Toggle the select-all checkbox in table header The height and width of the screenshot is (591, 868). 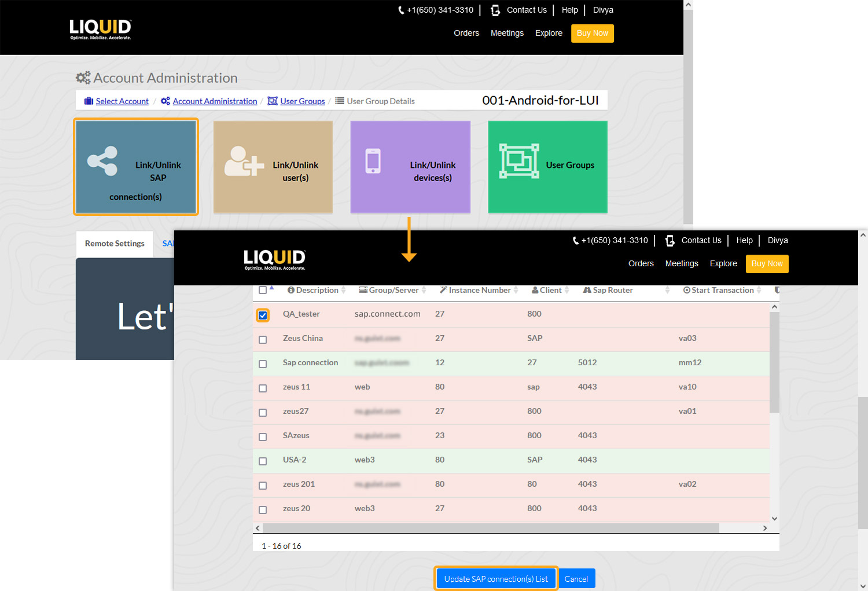point(263,290)
